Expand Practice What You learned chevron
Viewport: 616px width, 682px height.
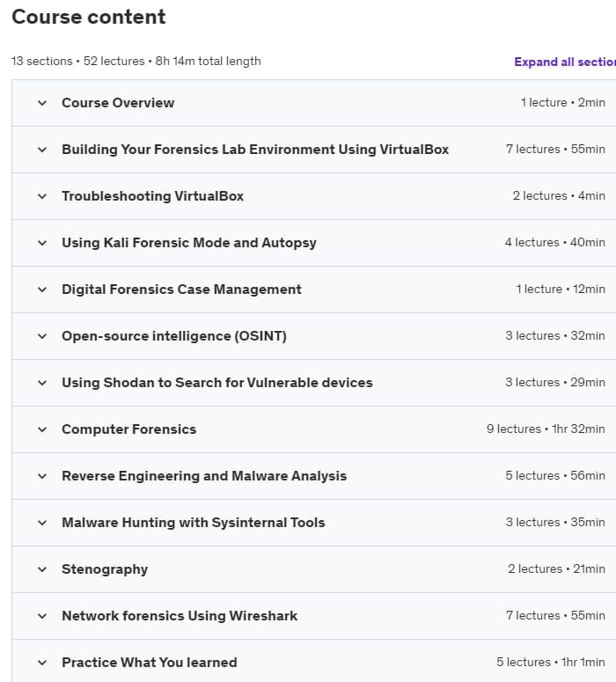coord(42,663)
